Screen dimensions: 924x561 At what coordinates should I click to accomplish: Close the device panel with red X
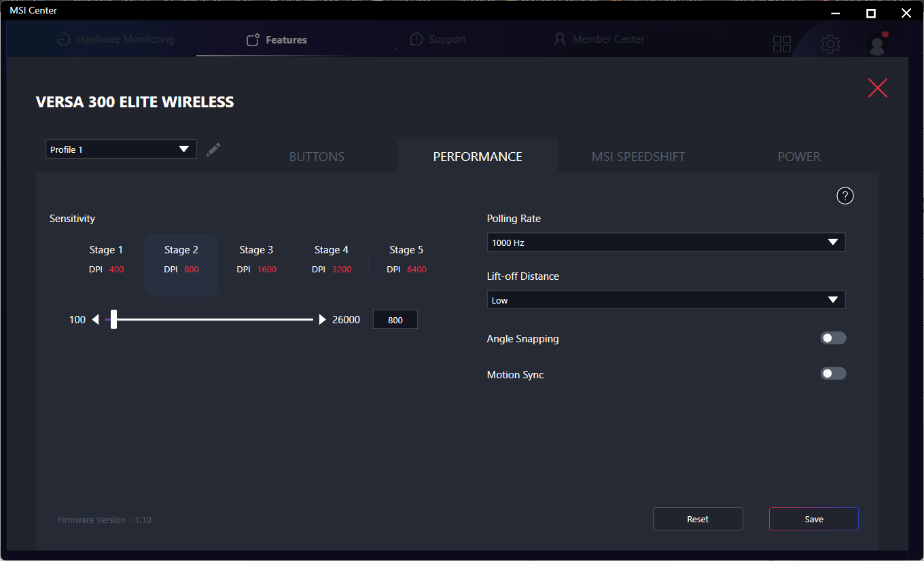pos(877,88)
